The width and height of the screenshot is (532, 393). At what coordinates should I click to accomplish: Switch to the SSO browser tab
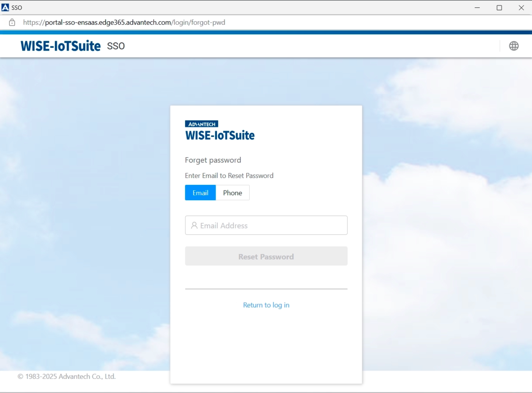[x=17, y=7]
